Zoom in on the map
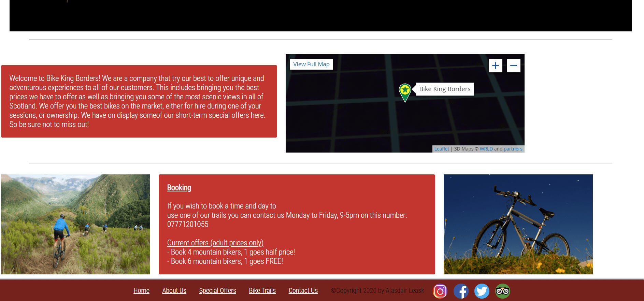644x301 pixels. (495, 66)
